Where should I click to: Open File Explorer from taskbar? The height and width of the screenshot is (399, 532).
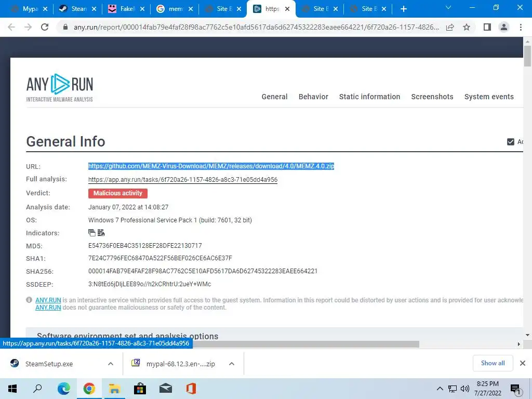coord(115,389)
